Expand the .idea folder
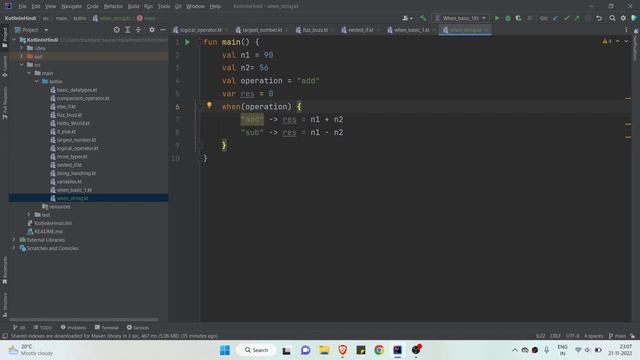 click(x=22, y=48)
